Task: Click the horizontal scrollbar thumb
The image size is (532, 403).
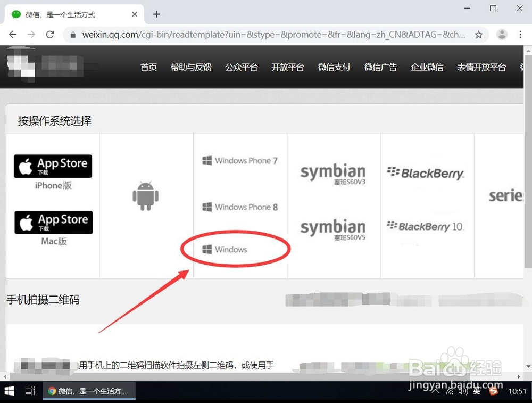Action: [239, 376]
